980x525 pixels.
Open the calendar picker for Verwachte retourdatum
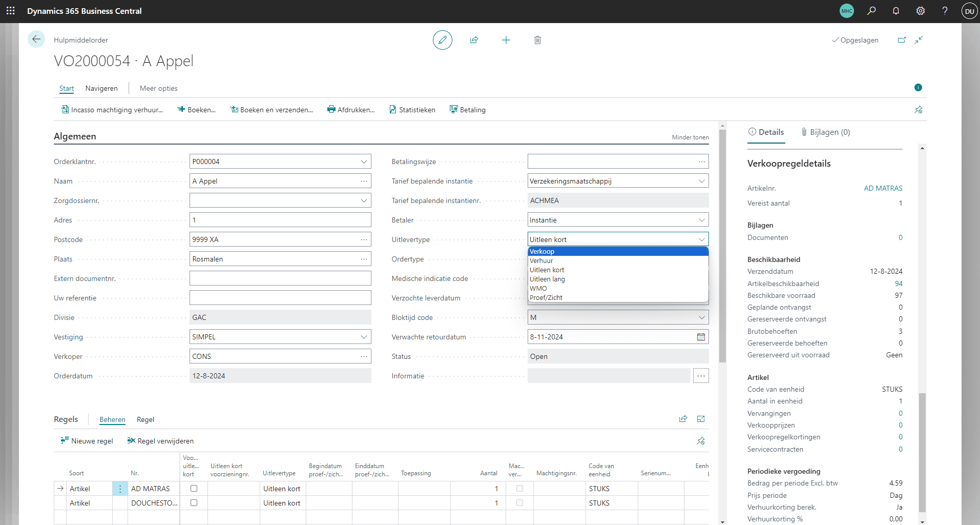(701, 337)
